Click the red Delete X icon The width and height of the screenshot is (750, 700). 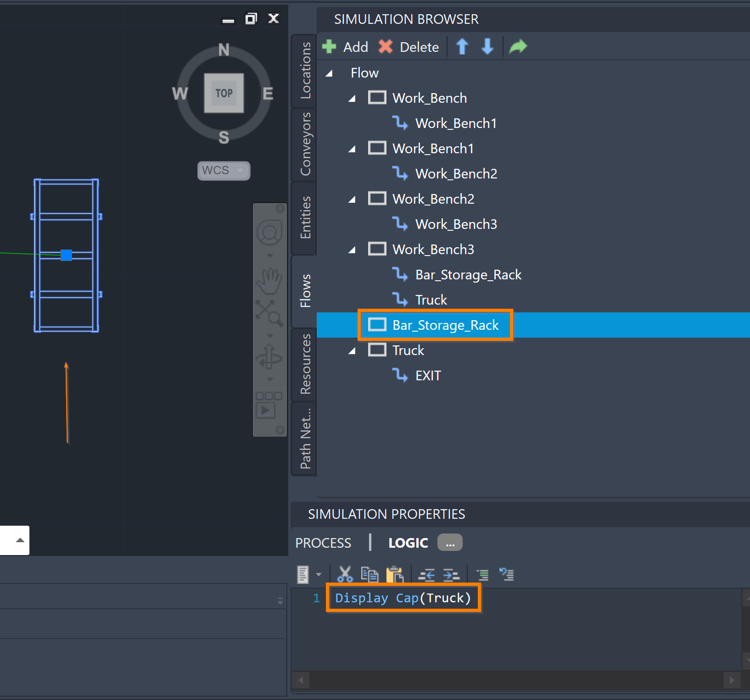[386, 47]
